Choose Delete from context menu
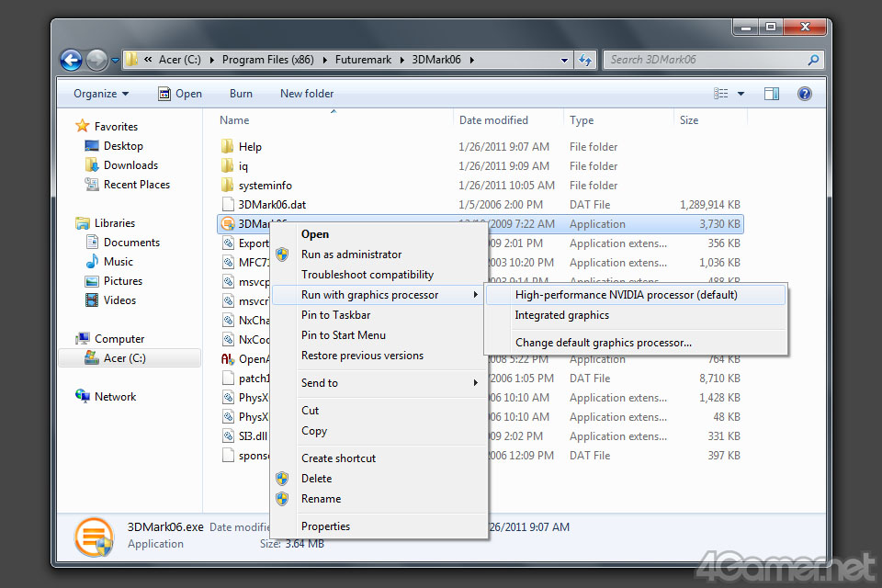The width and height of the screenshot is (882, 588). click(x=316, y=479)
